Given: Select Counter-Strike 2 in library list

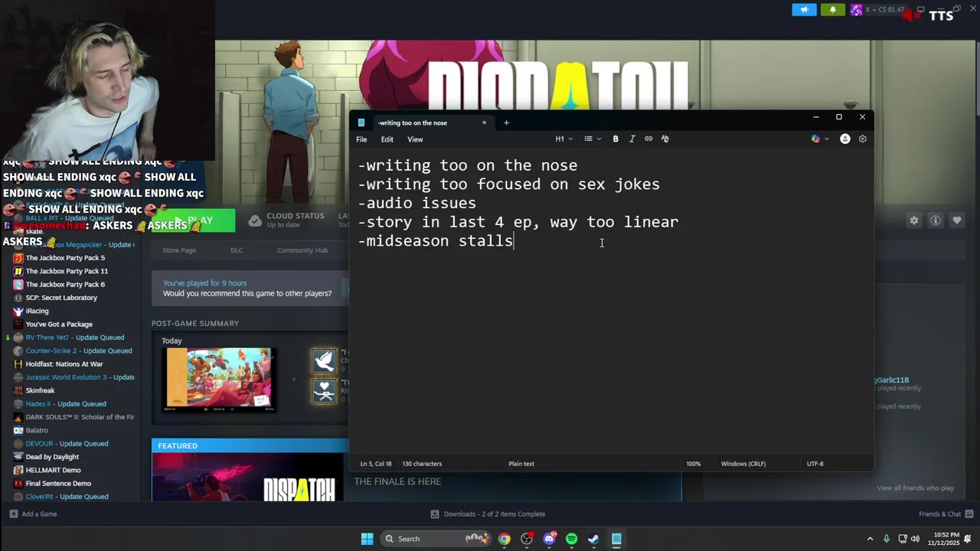Looking at the screenshot, I should [x=79, y=350].
